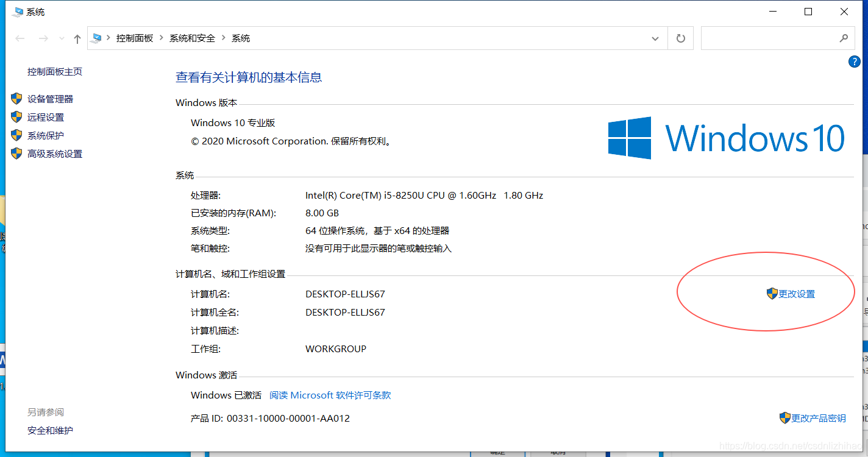Click 更改设置 change settings link
The height and width of the screenshot is (457, 868).
pyautogui.click(x=797, y=294)
